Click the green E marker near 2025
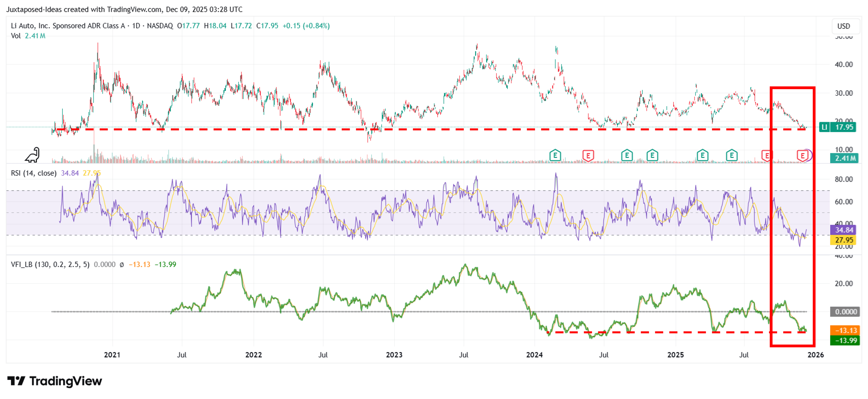The width and height of the screenshot is (868, 399). coord(652,156)
